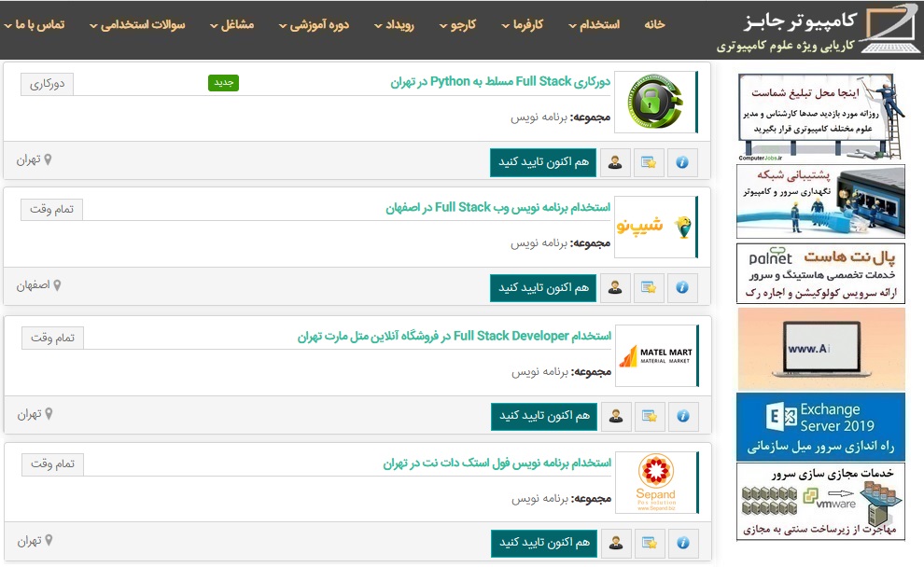Viewport: 924px width, 567px height.
Task: Open the پال نت هاست palnet banner
Action: tap(821, 274)
